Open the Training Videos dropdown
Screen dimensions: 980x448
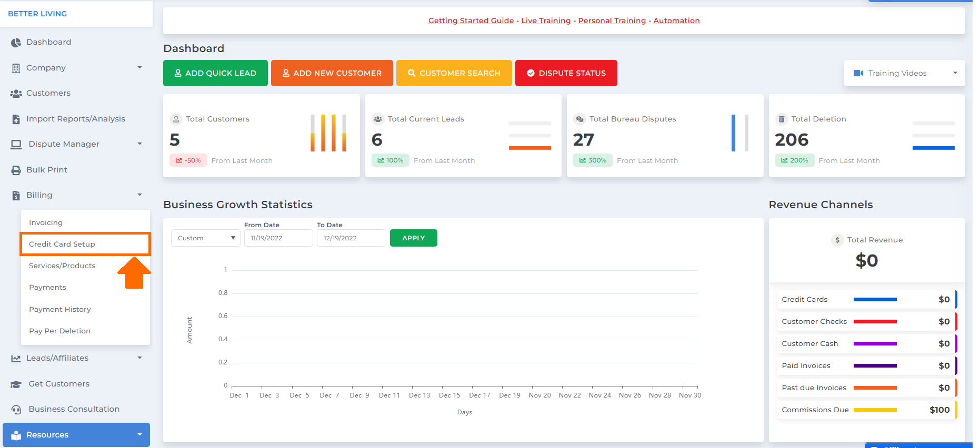[904, 73]
